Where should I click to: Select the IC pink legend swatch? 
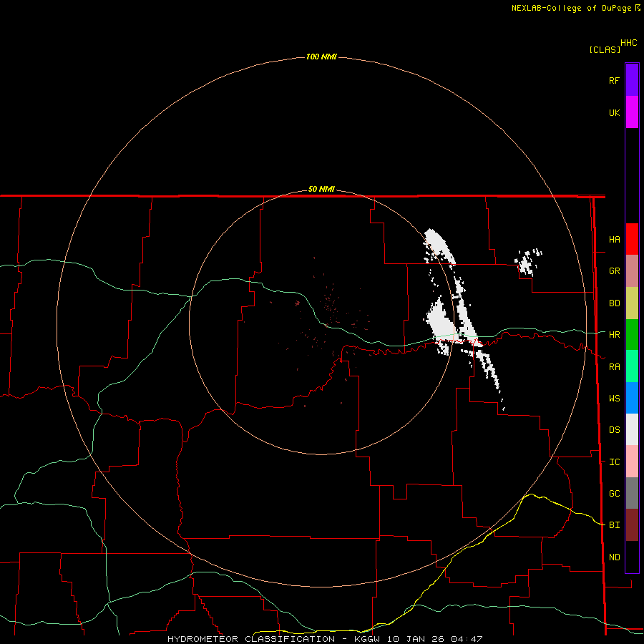pyautogui.click(x=632, y=462)
